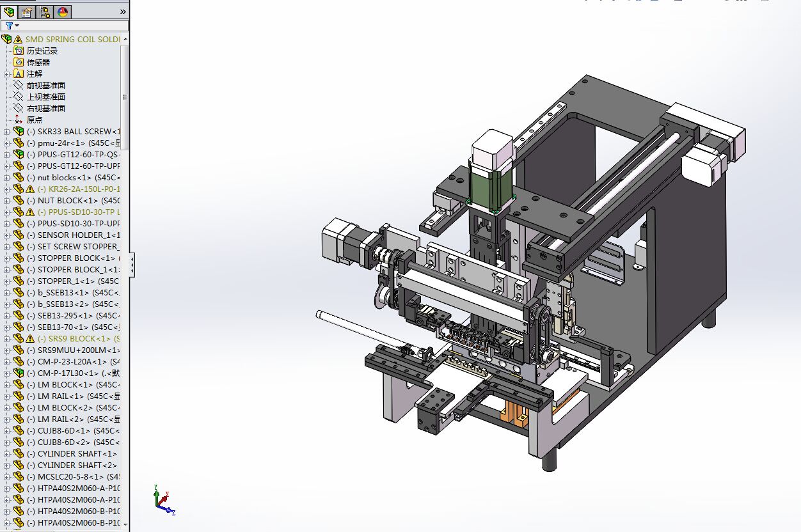Click the 原点 origin icon
This screenshot has height=532, width=801.
point(19,120)
